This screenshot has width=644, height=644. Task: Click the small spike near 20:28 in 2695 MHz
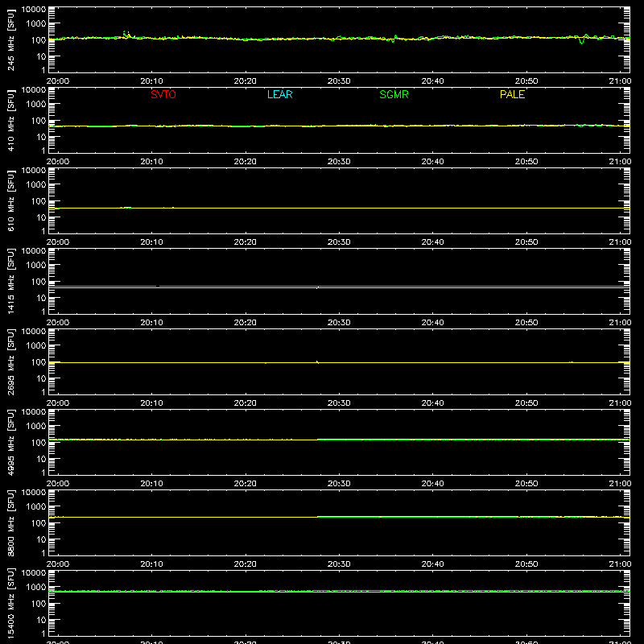(x=317, y=361)
